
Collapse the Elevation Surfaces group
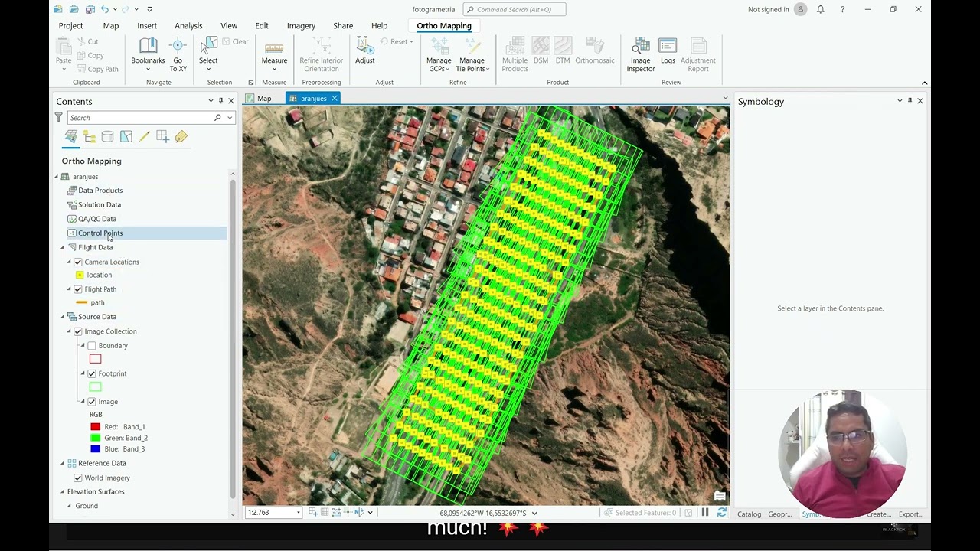63,491
